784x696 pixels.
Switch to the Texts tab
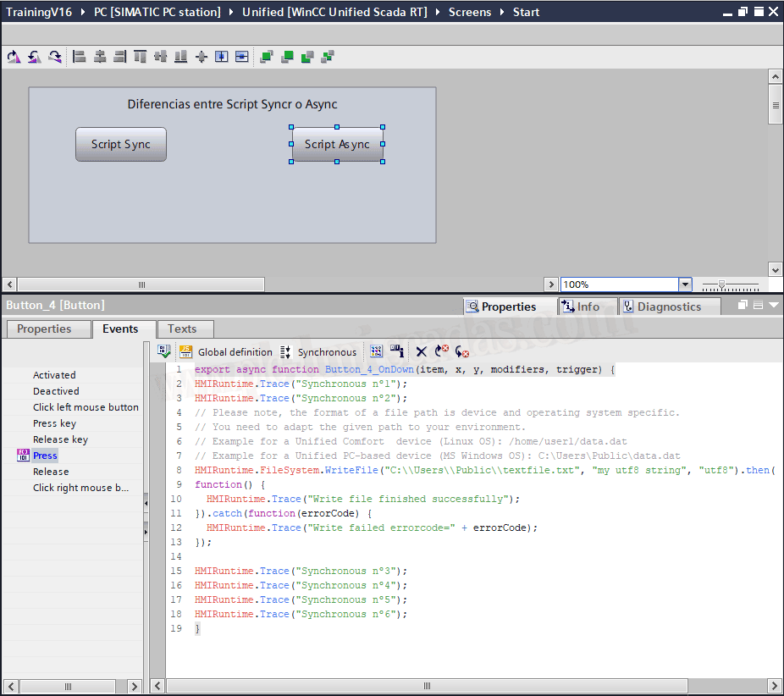point(182,329)
